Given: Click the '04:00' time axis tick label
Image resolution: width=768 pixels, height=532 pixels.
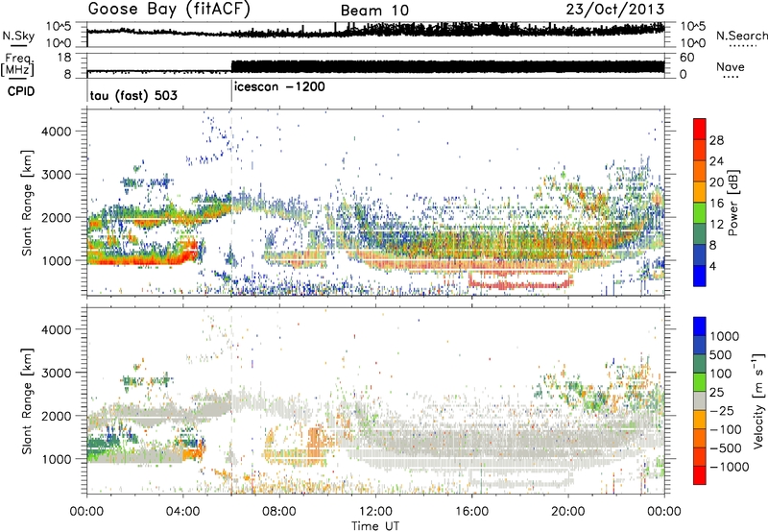Looking at the screenshot, I should point(183,512).
